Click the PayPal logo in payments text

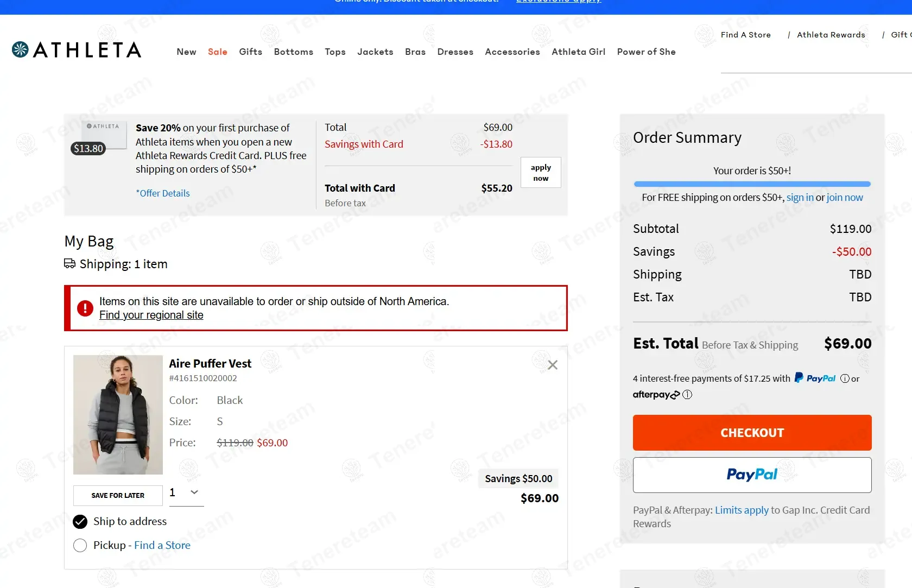pos(815,378)
